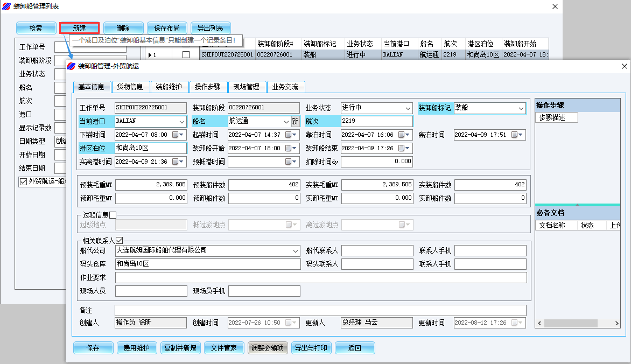Image resolution: width=631 pixels, height=364 pixels.
Task: Click the 费用维护 button
Action: click(x=137, y=348)
